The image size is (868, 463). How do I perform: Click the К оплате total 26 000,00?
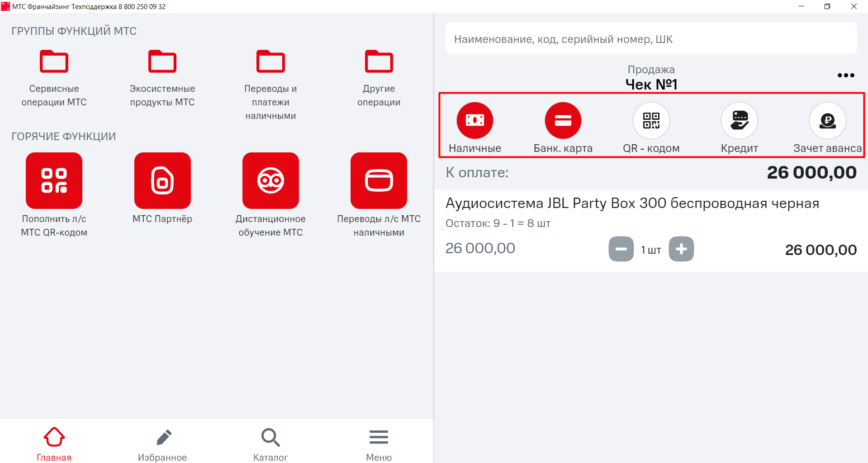[x=812, y=172]
